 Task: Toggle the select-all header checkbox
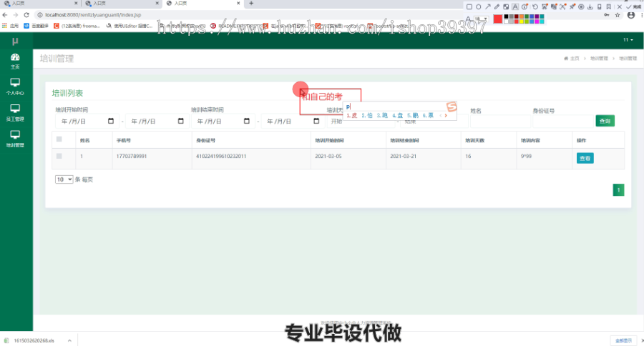click(59, 139)
